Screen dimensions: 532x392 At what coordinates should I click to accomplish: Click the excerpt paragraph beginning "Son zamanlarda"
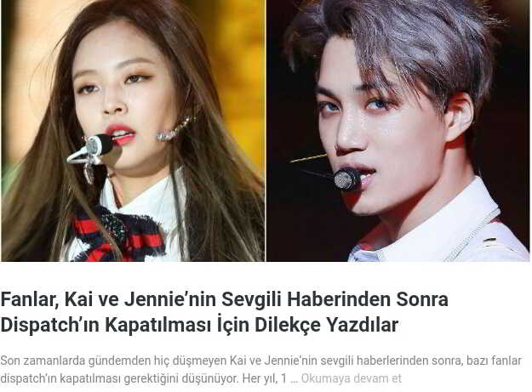tap(260, 369)
